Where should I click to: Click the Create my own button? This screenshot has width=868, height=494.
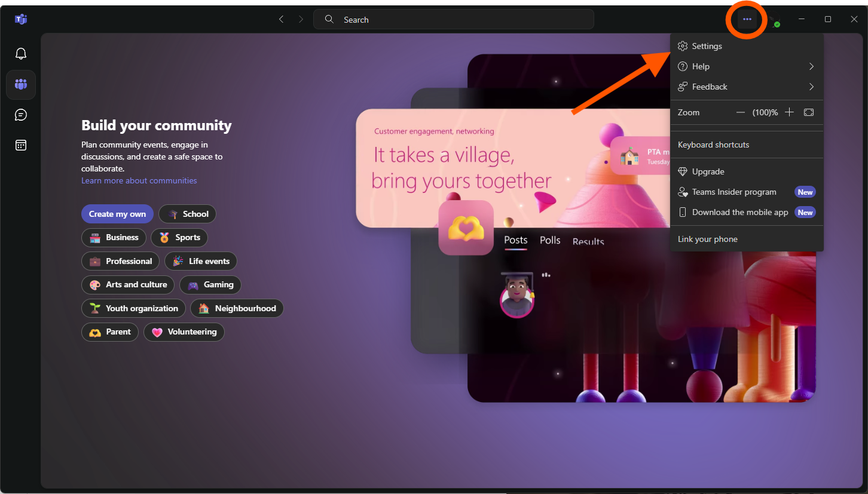pyautogui.click(x=117, y=214)
